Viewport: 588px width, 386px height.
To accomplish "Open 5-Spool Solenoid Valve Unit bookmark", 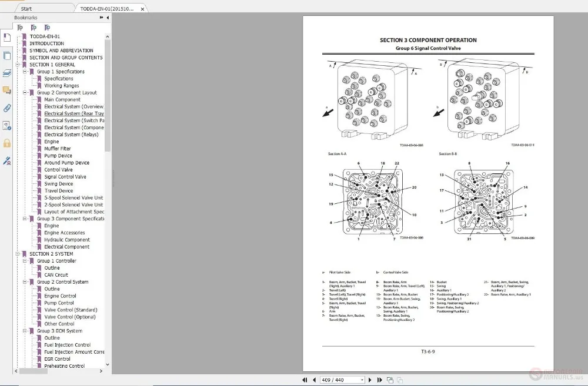I will [73, 197].
